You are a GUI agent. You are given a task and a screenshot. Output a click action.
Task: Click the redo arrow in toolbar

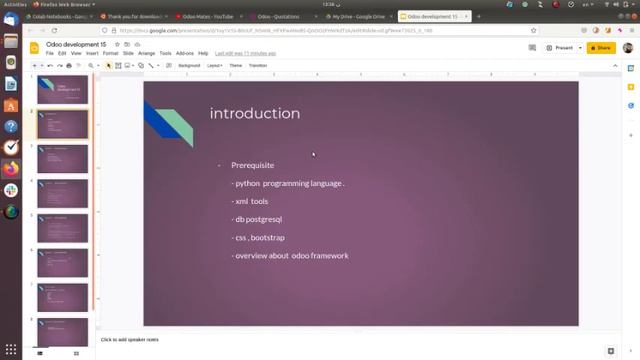60,65
